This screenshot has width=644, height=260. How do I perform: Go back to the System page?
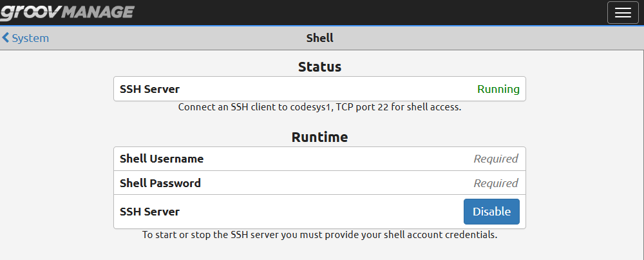click(x=30, y=38)
